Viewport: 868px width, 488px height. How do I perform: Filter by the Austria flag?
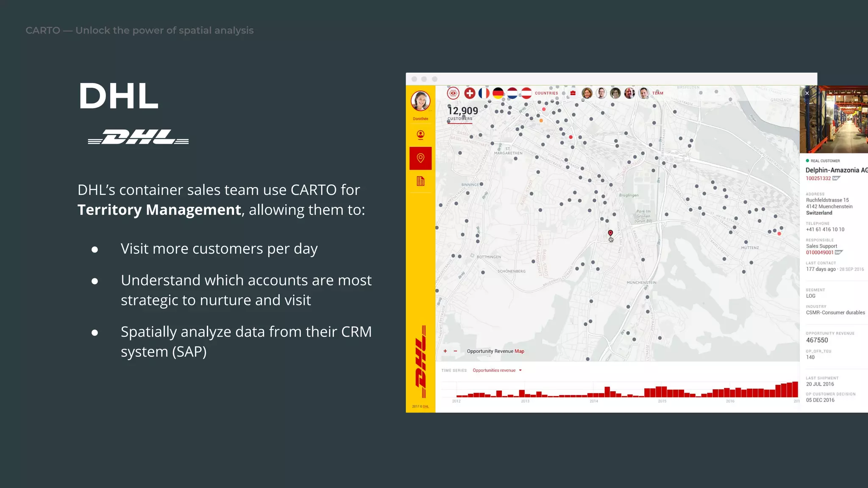526,93
